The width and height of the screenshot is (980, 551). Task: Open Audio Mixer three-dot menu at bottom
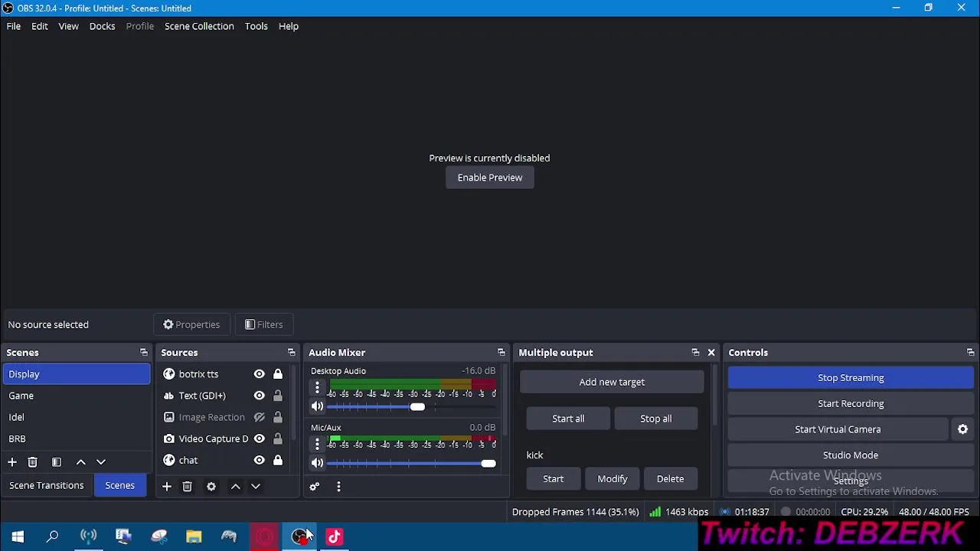pyautogui.click(x=338, y=487)
